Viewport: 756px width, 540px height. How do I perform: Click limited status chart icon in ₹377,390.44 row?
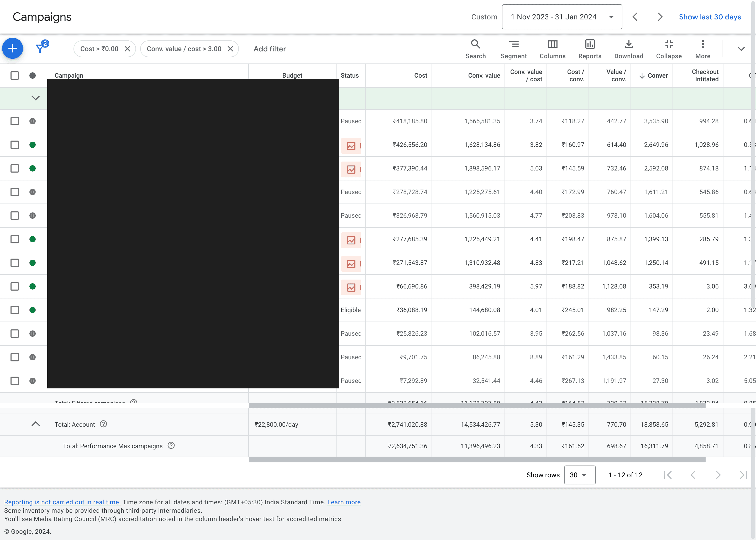351,169
